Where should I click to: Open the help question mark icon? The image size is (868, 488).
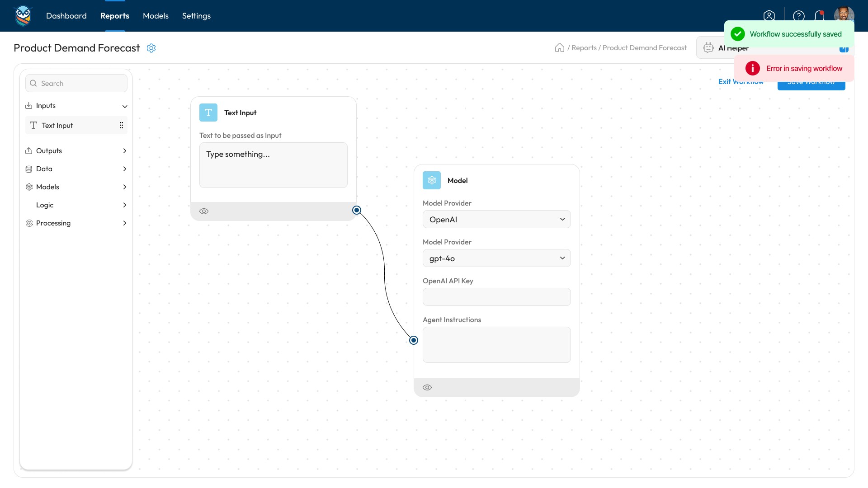click(799, 16)
